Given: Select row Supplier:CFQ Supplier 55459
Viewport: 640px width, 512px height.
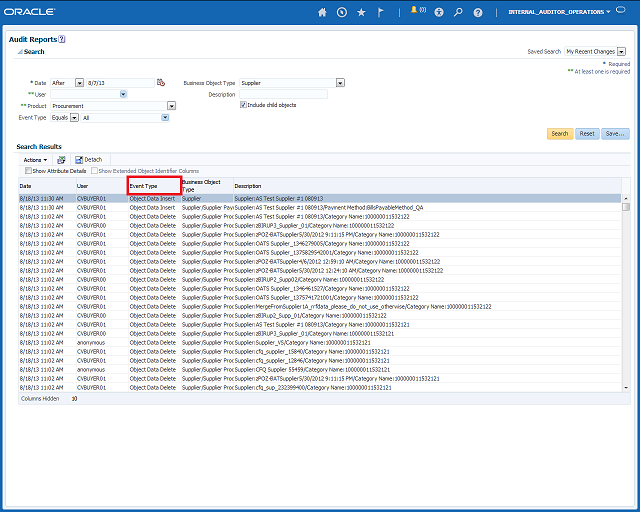Looking at the screenshot, I should (x=320, y=370).
